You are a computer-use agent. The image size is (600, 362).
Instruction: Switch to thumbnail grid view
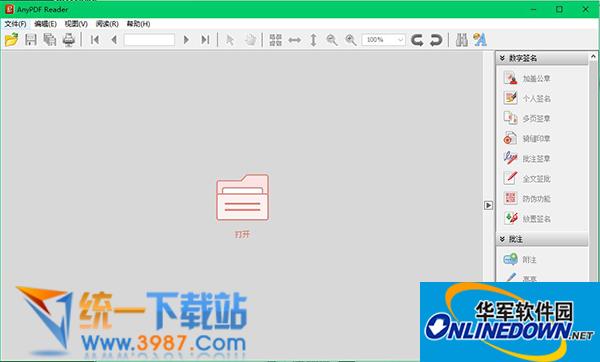(x=276, y=40)
